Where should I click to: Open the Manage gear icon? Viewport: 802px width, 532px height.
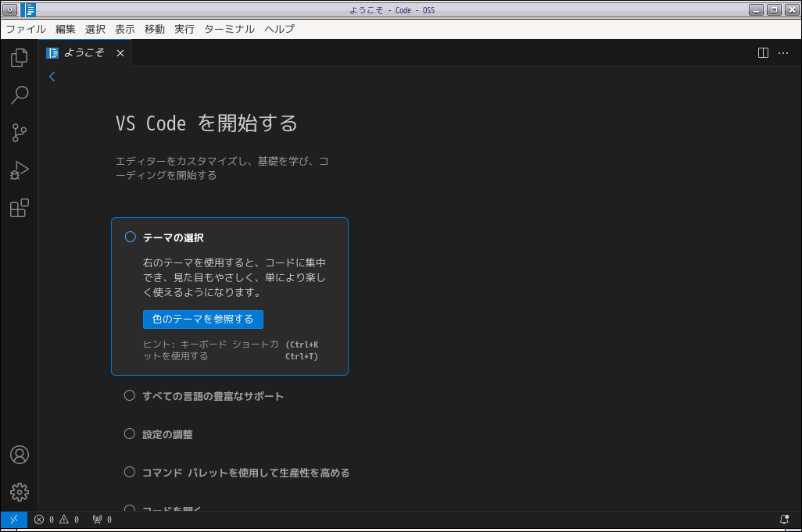(x=20, y=492)
